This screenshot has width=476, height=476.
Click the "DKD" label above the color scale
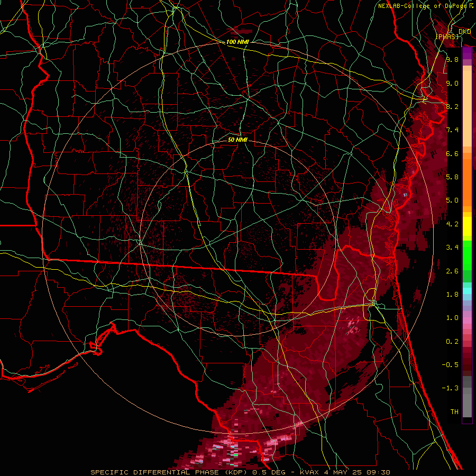point(464,32)
